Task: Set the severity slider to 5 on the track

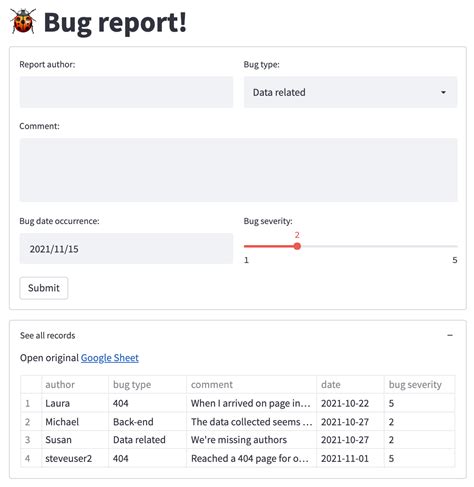Action: [456, 246]
